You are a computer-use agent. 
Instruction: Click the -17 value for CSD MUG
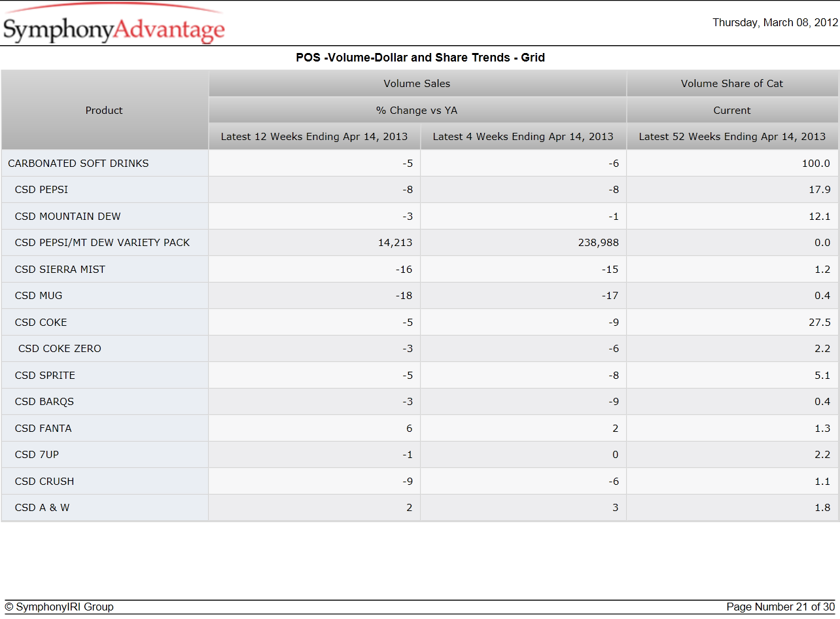point(610,295)
